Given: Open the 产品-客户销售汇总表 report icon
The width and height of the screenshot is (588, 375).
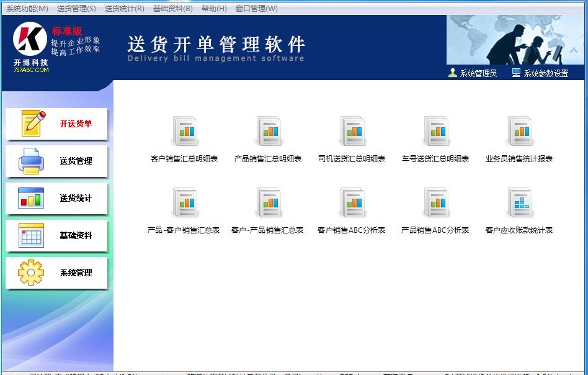Looking at the screenshot, I should tap(185, 203).
